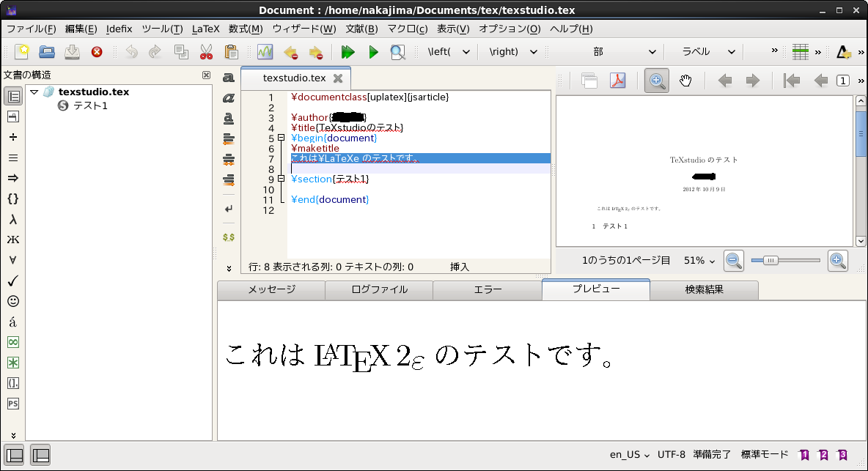Switch to the メッセージ tab
Viewport: 868px width, 471px height.
(271, 289)
